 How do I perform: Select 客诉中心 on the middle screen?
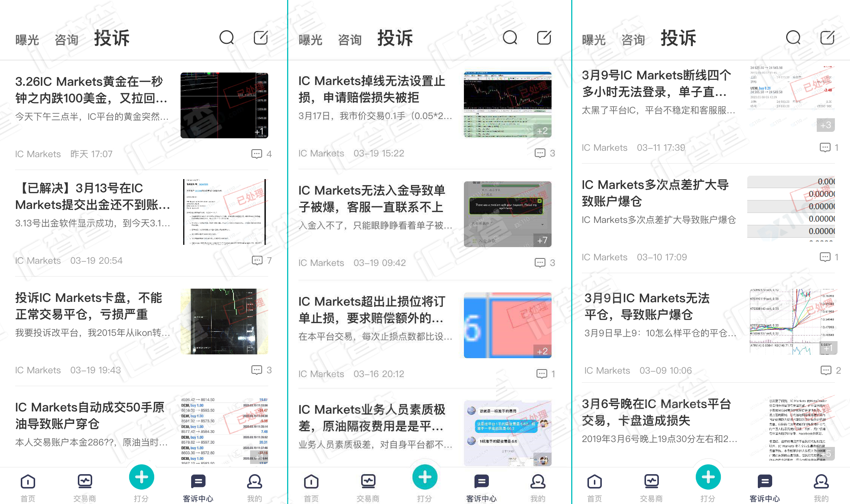pos(481,488)
